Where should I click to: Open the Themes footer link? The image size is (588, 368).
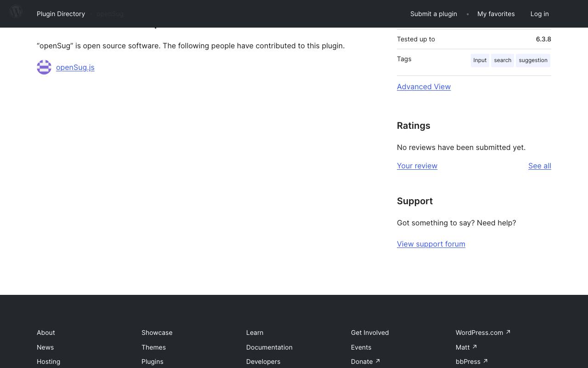(153, 347)
